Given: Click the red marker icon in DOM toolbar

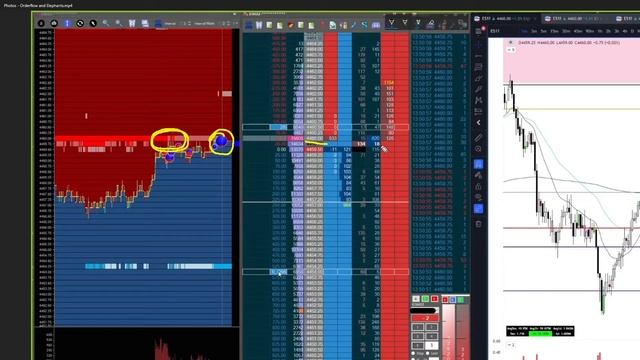Looking at the screenshot, I should coord(322,25).
